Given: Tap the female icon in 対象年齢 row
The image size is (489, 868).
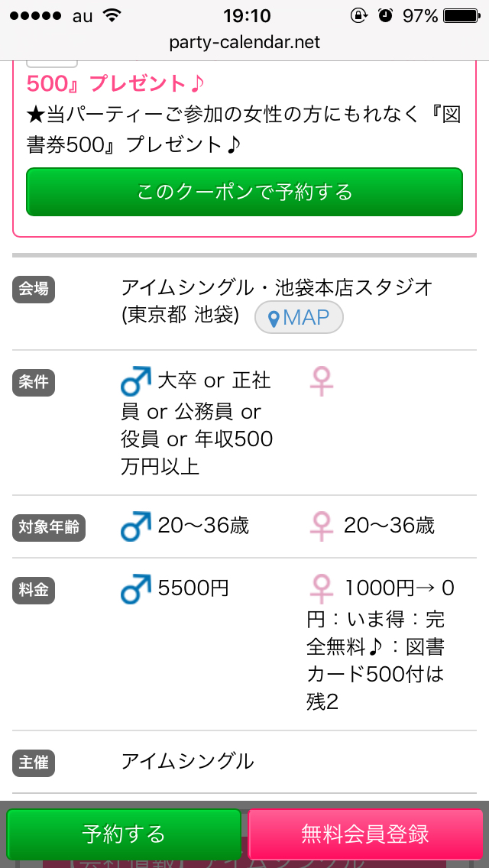Looking at the screenshot, I should coord(322,526).
